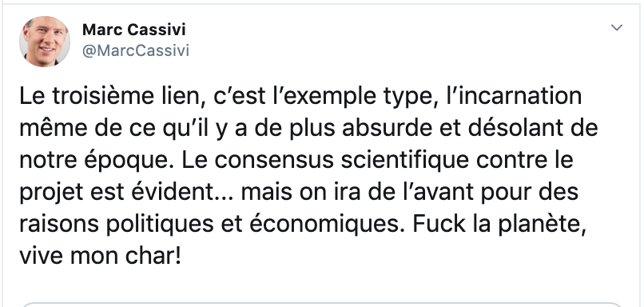
Task: Click the words "l'exemple type" in the tweet
Action: tap(332, 97)
